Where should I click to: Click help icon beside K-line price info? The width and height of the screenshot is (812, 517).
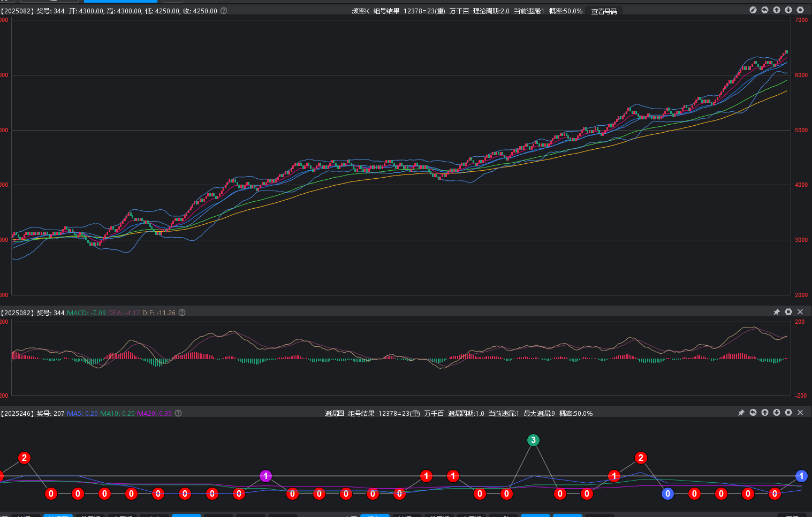pyautogui.click(x=224, y=11)
